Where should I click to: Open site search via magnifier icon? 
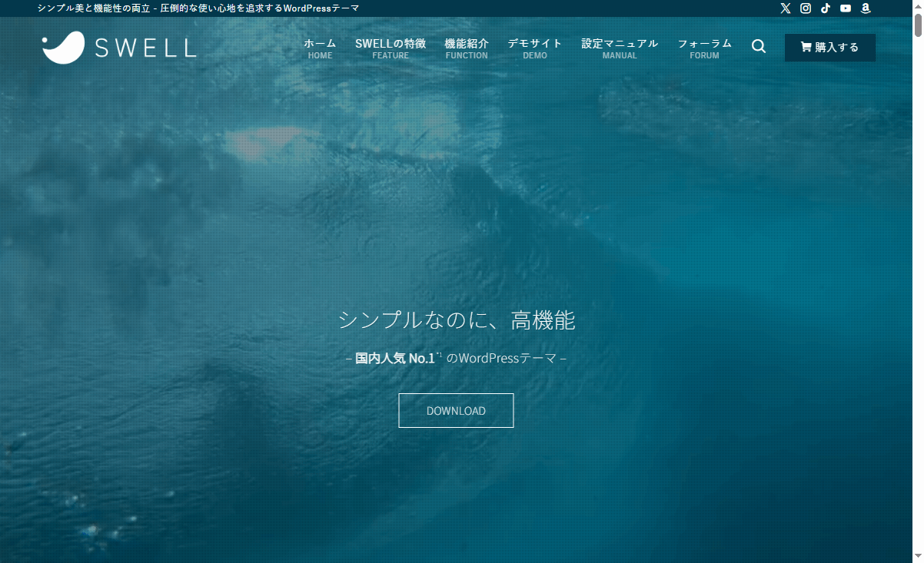click(759, 47)
